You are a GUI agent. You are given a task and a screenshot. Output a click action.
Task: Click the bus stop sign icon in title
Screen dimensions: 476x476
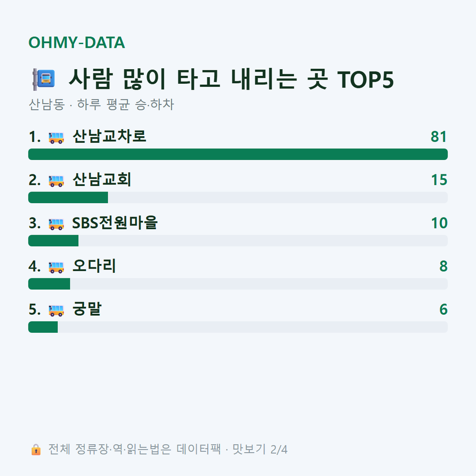click(44, 79)
